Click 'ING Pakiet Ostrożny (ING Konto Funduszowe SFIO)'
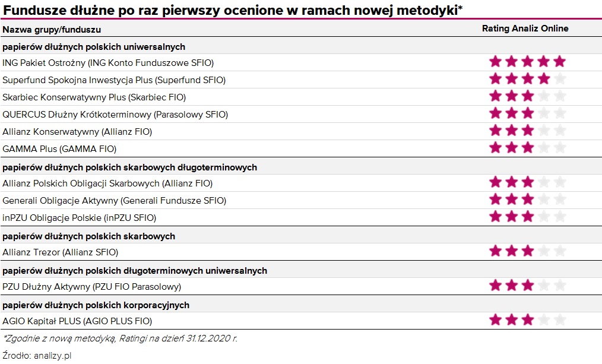602x364 pixels. [108, 62]
